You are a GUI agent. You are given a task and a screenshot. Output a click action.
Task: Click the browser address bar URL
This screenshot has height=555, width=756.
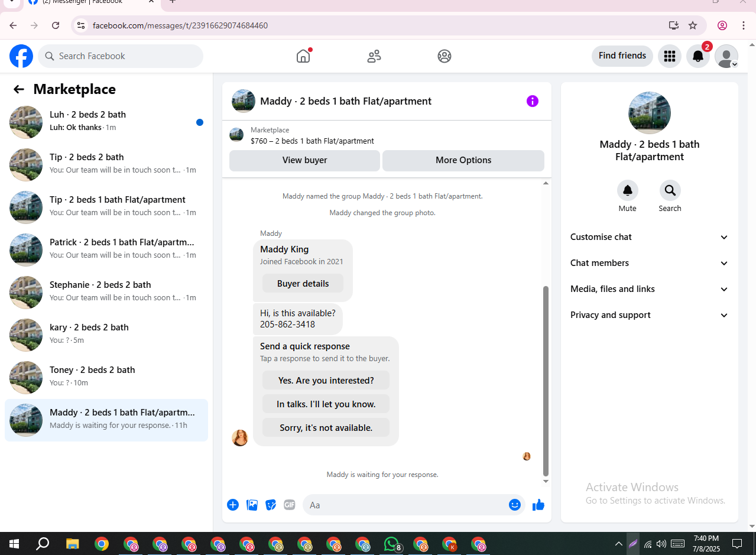click(180, 25)
